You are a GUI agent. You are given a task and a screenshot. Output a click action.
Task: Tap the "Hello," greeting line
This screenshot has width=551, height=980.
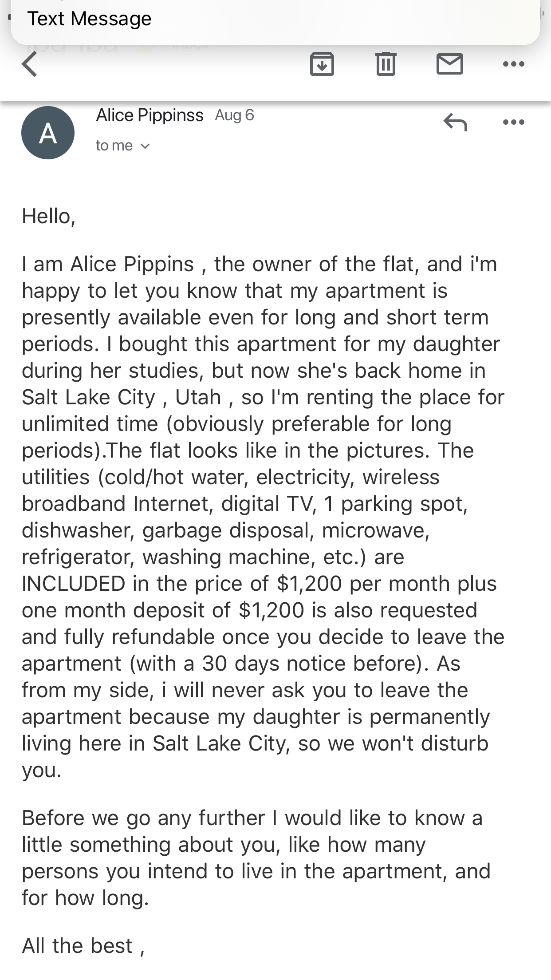pos(49,217)
